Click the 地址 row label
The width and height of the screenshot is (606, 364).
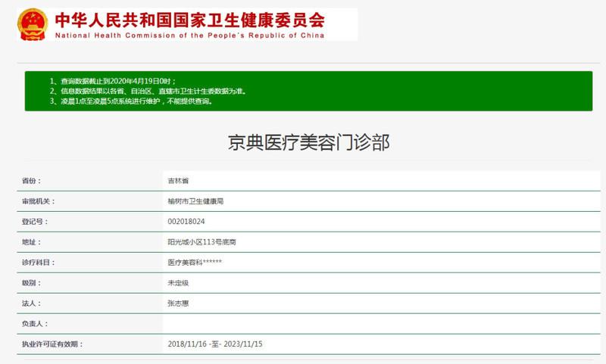[x=31, y=242]
